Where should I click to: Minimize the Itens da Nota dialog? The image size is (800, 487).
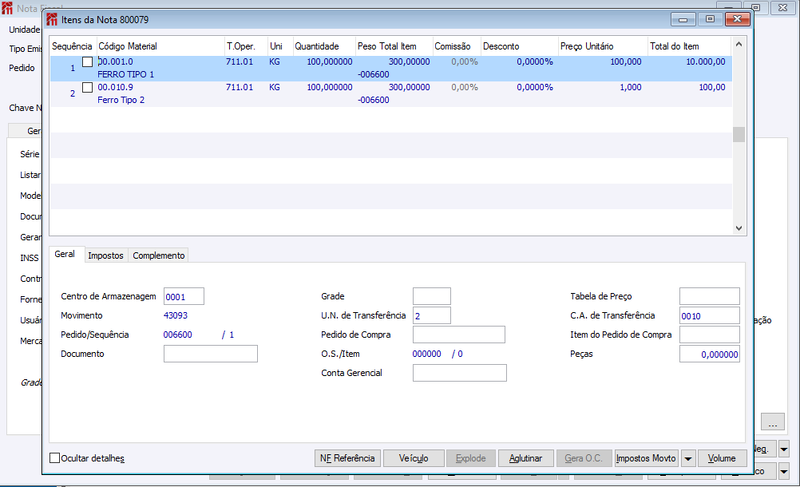[x=683, y=19]
